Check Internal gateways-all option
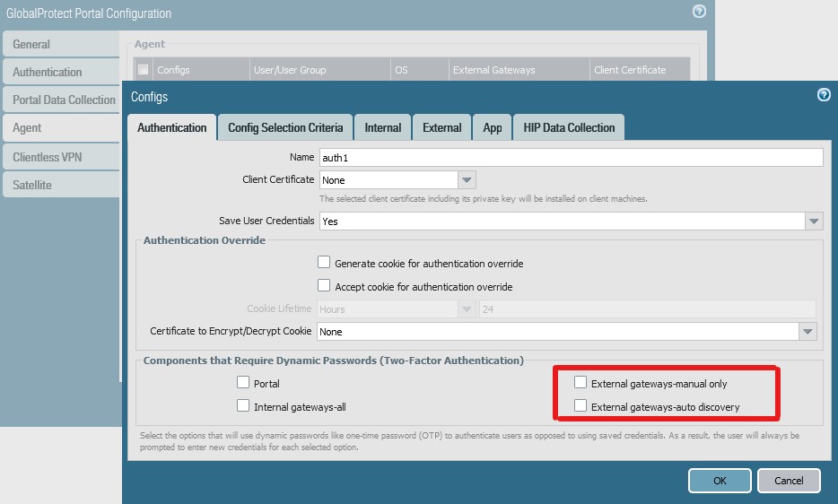The width and height of the screenshot is (838, 504). (243, 405)
